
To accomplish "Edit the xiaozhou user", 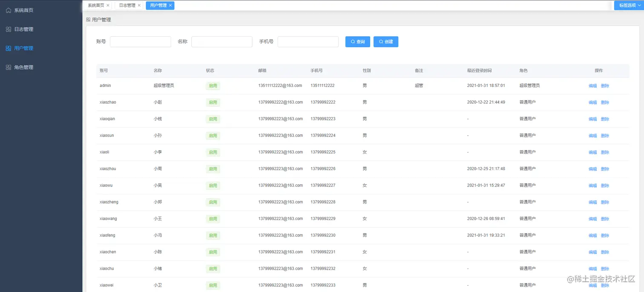I will tap(592, 169).
